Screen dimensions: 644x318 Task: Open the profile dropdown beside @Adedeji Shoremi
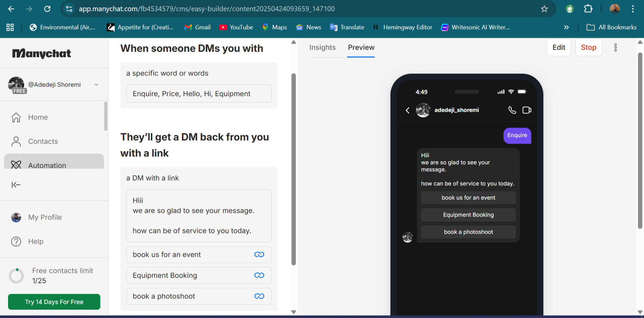coord(96,85)
